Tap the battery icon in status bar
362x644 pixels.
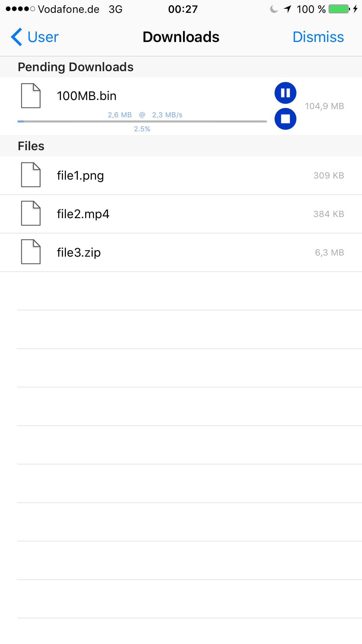(339, 9)
